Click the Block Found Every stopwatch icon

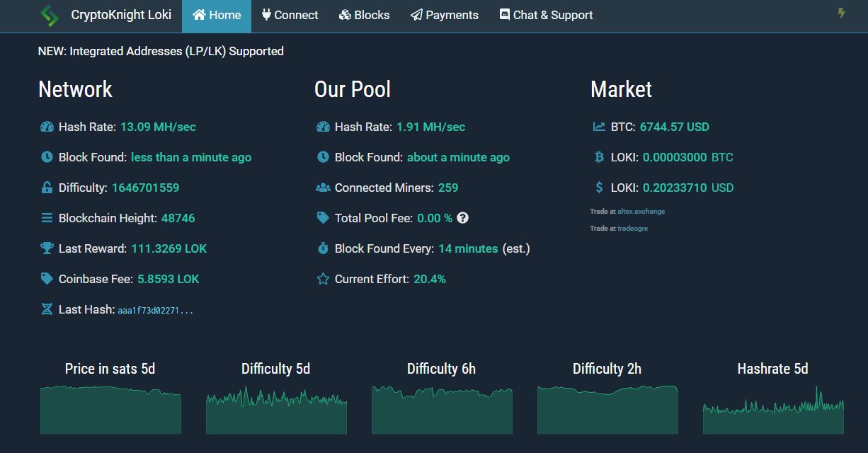[x=323, y=248]
